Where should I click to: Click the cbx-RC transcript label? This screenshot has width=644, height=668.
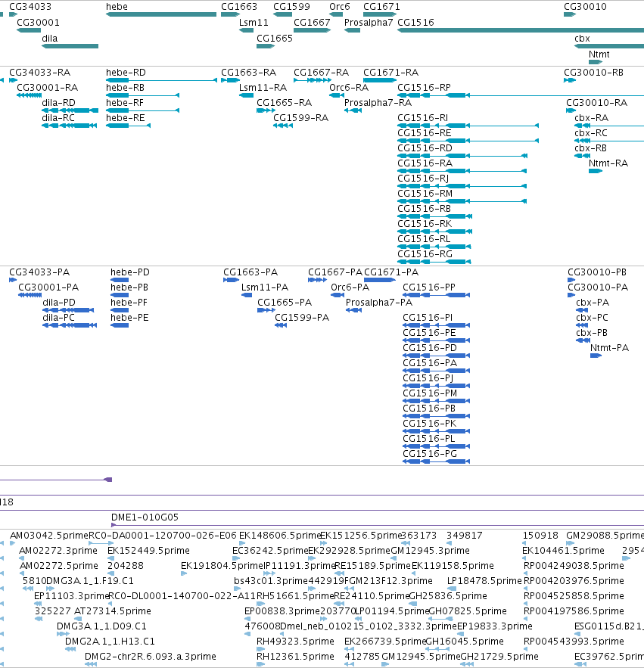591,133
